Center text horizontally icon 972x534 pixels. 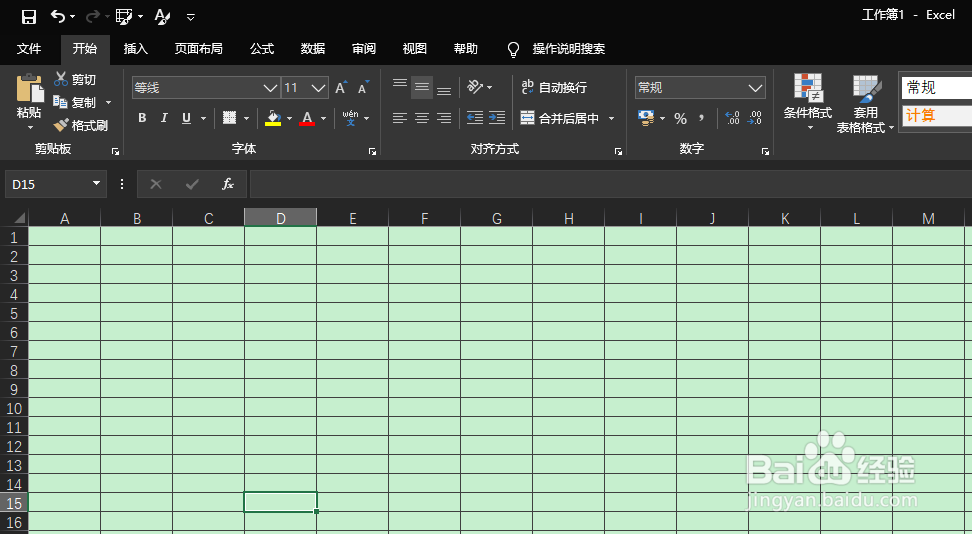point(422,118)
